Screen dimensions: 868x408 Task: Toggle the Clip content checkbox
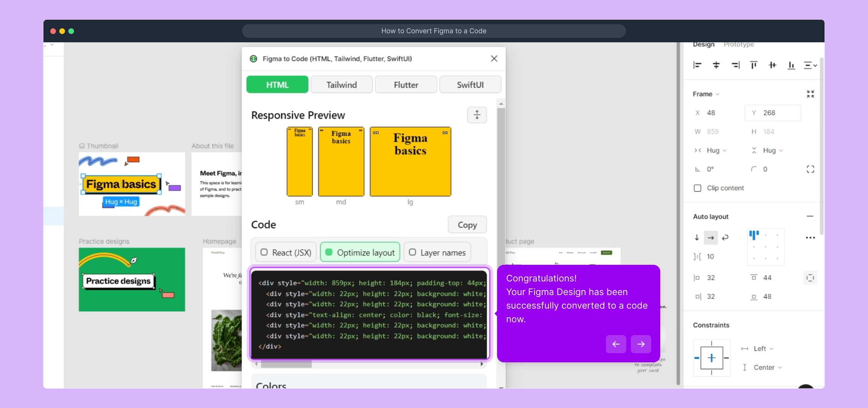(x=698, y=188)
